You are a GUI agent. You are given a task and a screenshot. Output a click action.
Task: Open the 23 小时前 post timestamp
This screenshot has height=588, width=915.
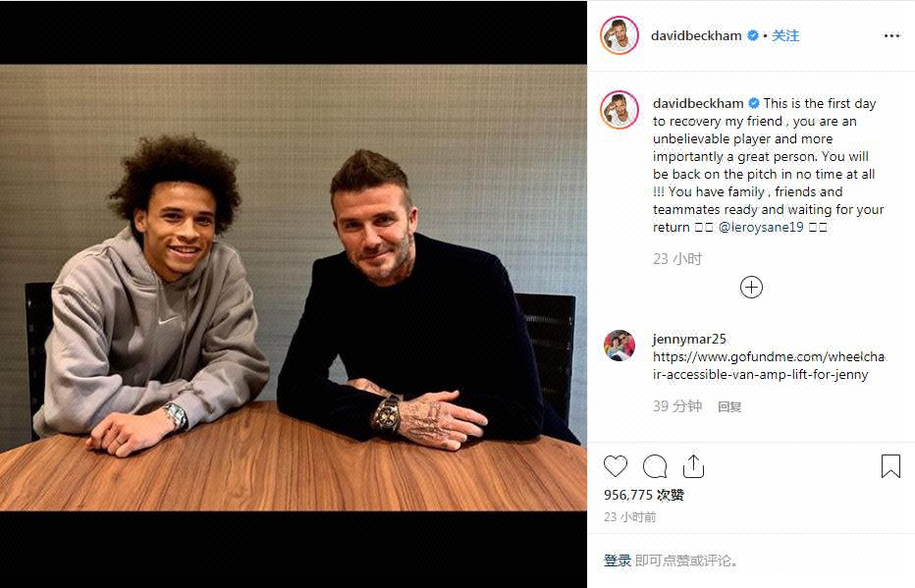click(629, 517)
